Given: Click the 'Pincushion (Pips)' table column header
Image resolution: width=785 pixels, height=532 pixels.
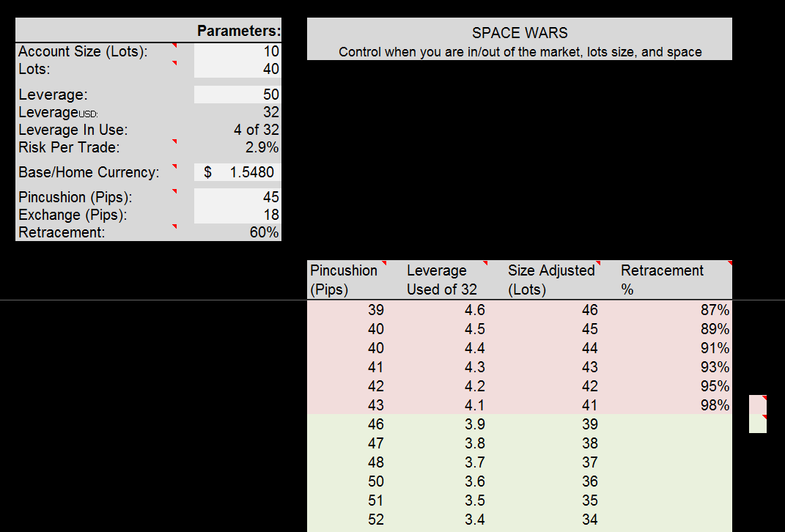Looking at the screenshot, I should [x=347, y=280].
